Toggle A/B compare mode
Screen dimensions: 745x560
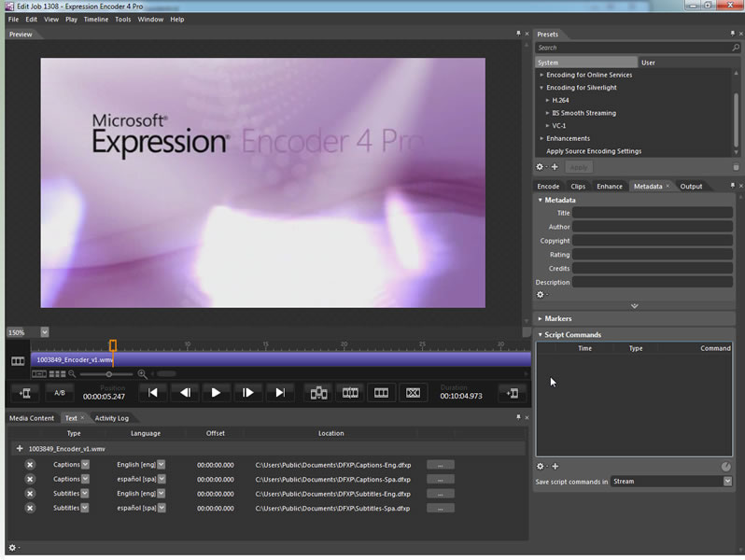click(x=60, y=393)
